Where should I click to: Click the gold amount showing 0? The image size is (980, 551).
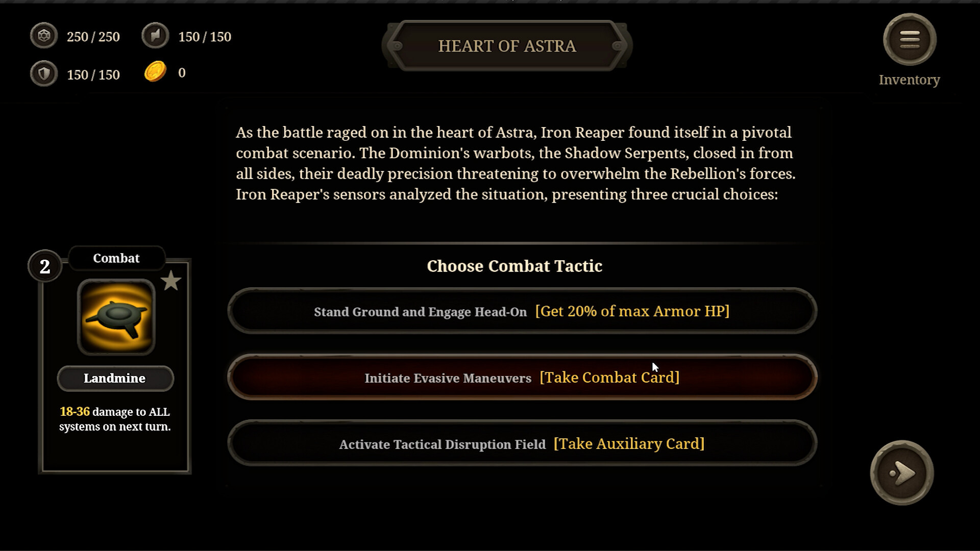coord(182,73)
